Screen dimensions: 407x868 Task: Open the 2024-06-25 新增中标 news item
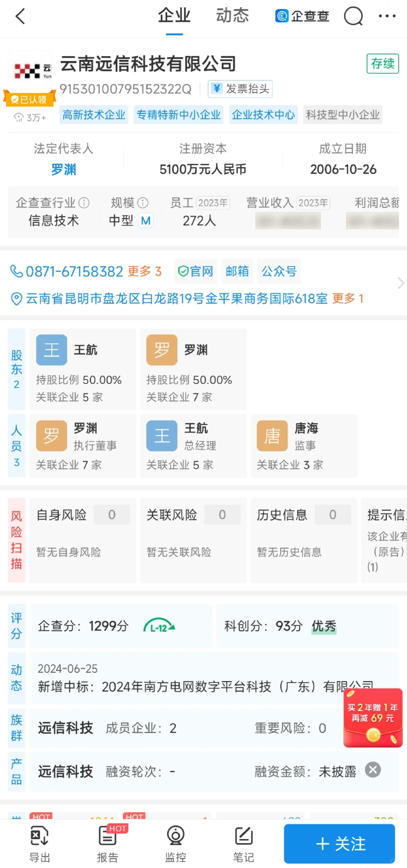(x=214, y=678)
